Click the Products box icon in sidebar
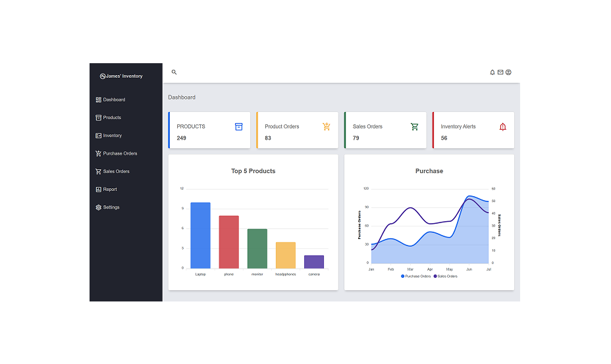The height and width of the screenshot is (364, 611). pos(99,118)
